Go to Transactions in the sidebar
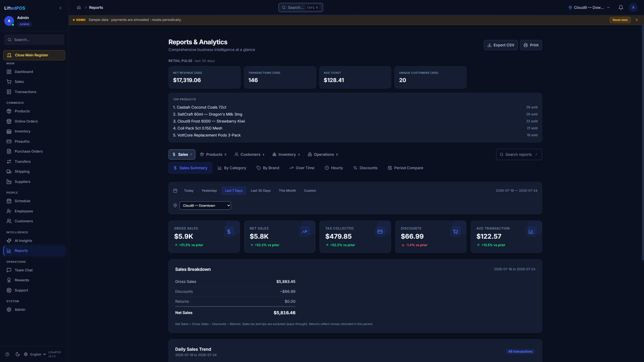The width and height of the screenshot is (644, 362). coord(34,92)
